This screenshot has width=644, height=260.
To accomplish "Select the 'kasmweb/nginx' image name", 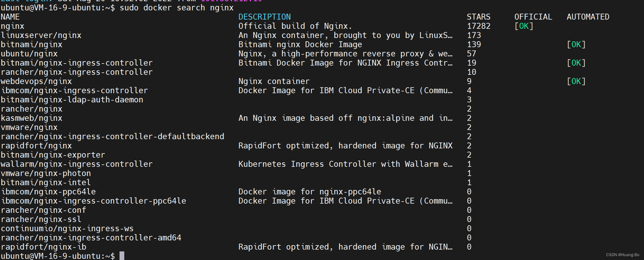I will click(x=32, y=118).
